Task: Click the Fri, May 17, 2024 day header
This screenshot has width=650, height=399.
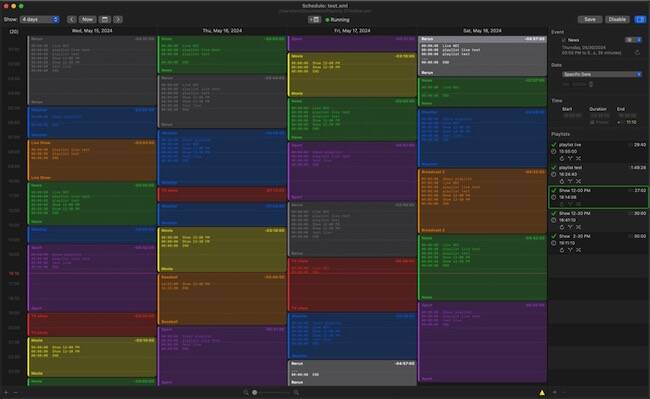Action: click(352, 31)
